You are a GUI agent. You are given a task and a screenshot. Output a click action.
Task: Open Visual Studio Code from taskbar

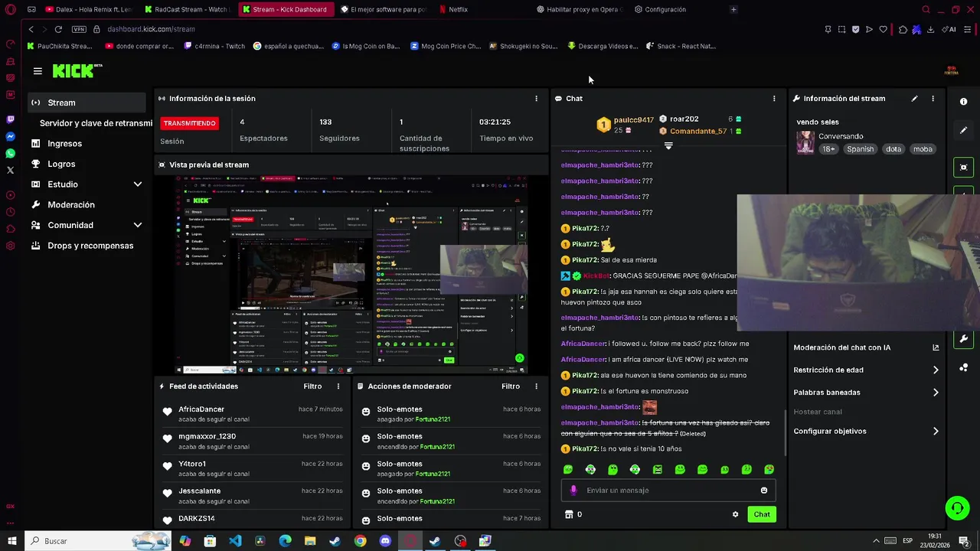point(235,541)
